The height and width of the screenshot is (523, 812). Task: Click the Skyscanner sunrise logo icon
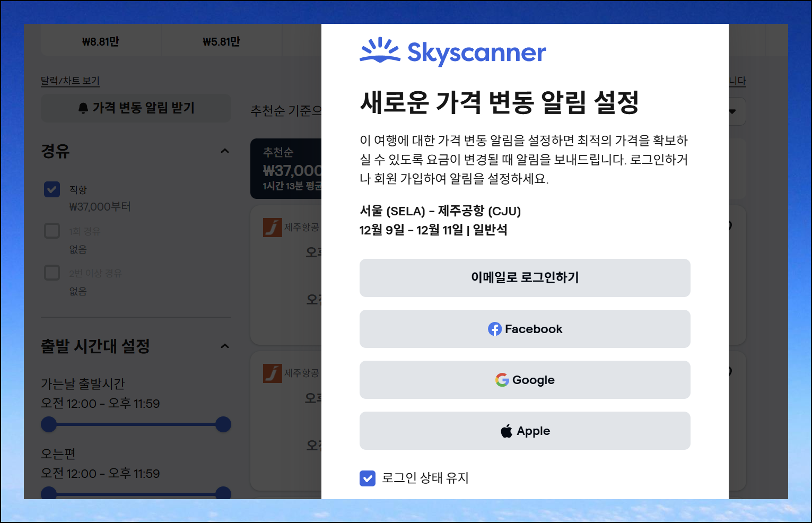[380, 50]
